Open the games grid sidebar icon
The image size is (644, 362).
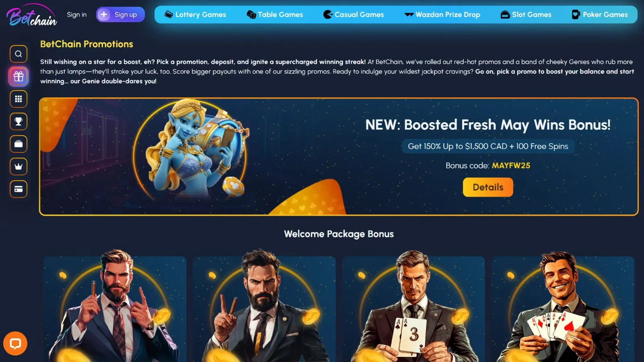coord(19,99)
